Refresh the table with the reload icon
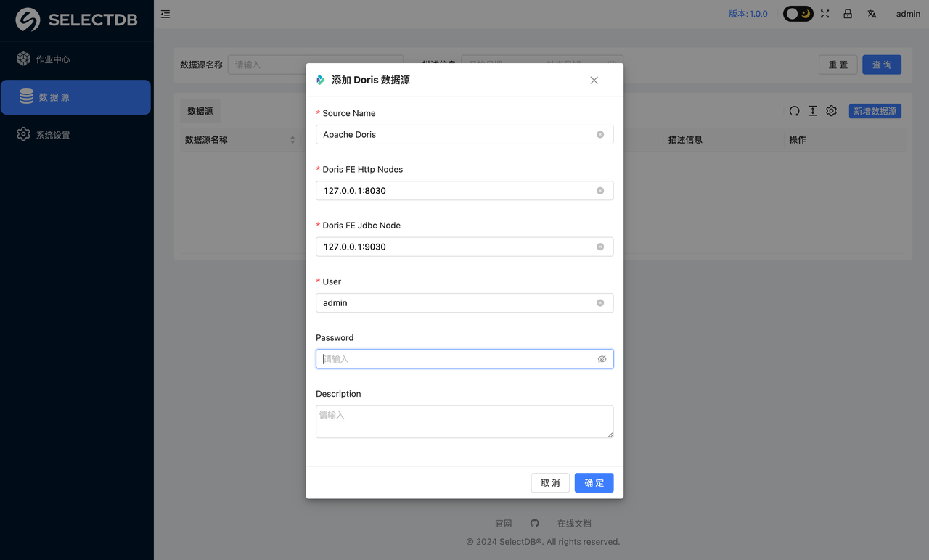This screenshot has height=560, width=929. [x=794, y=111]
